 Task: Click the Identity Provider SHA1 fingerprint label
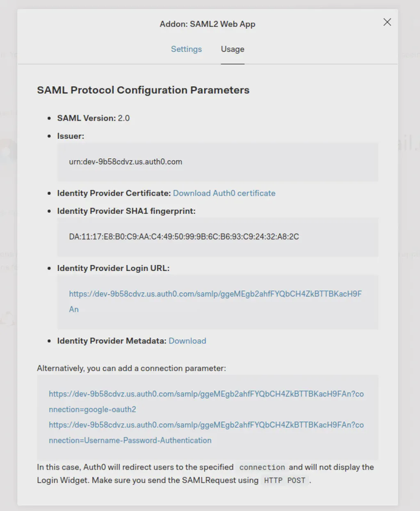[x=126, y=211]
